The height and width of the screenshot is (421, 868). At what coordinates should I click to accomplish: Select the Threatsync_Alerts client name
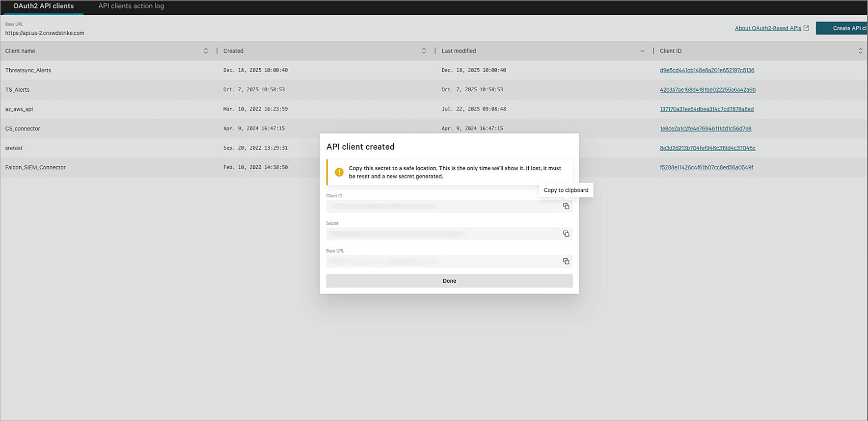coord(28,71)
